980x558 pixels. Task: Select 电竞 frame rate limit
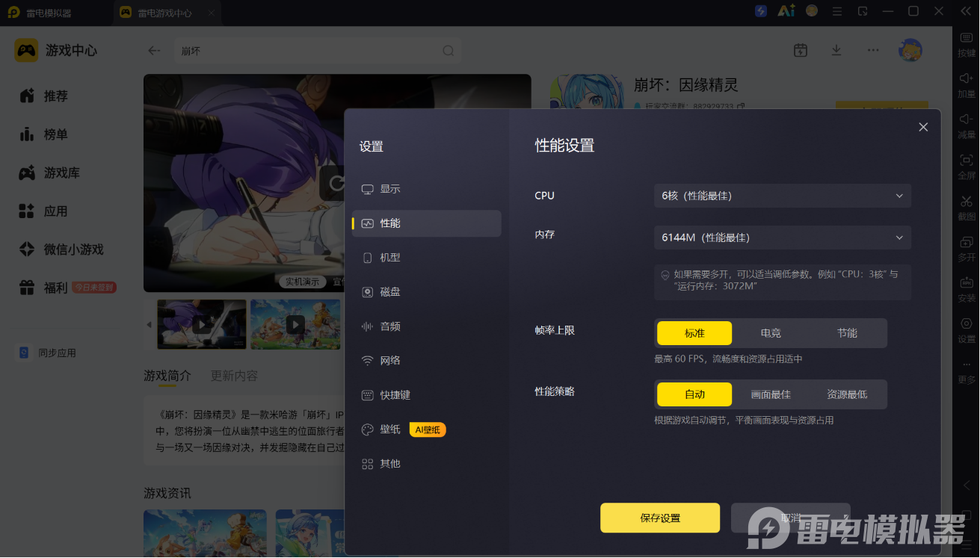(771, 333)
